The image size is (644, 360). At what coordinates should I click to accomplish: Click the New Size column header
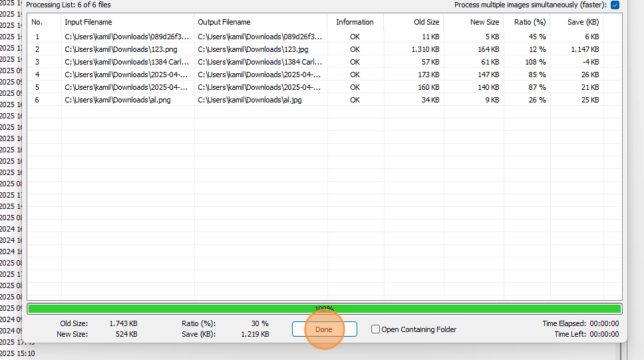pyautogui.click(x=484, y=22)
